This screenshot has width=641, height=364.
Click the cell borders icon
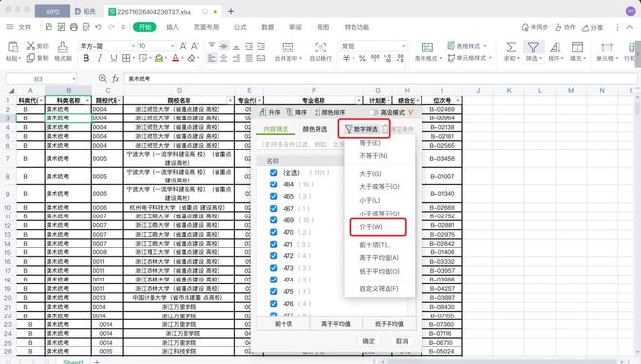126,58
